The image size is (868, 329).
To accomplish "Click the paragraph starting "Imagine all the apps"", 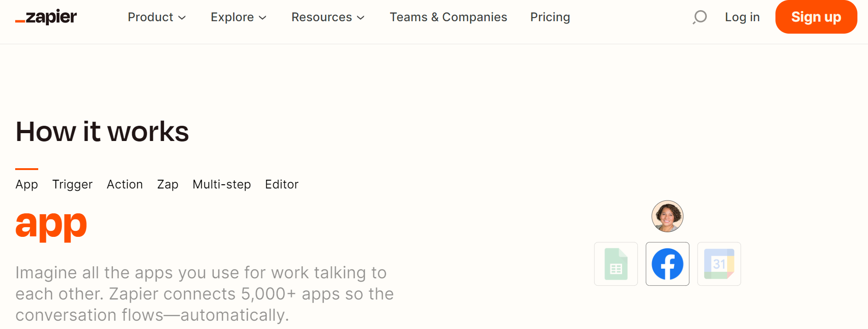I will tap(204, 294).
